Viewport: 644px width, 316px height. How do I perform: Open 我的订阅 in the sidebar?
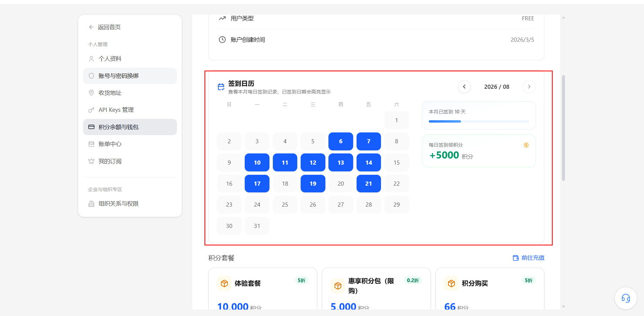coord(130,161)
